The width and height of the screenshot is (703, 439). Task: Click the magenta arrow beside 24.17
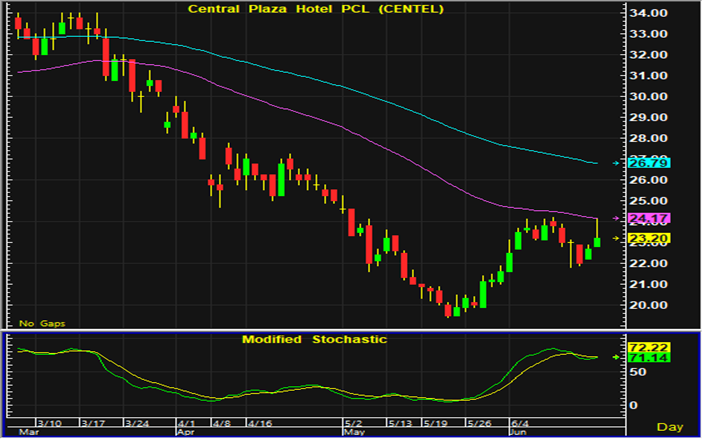pos(616,219)
